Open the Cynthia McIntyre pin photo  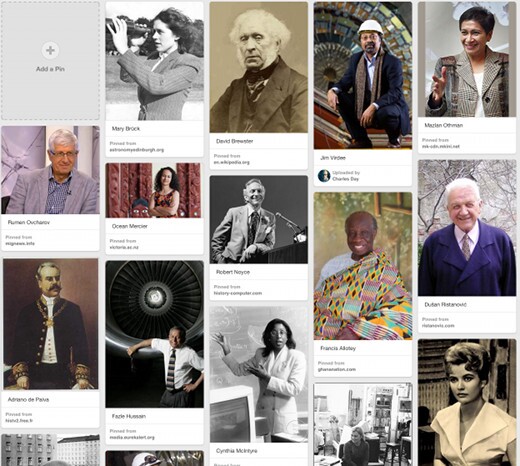tap(258, 375)
